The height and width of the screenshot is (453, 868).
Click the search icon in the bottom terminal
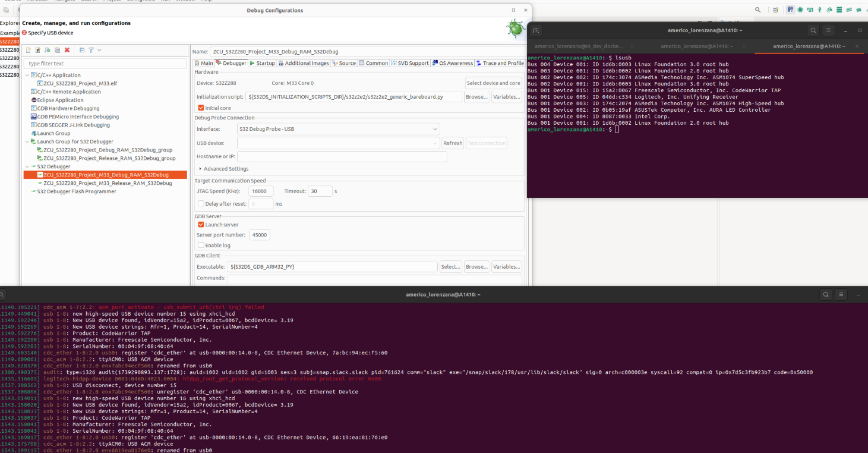tap(826, 294)
